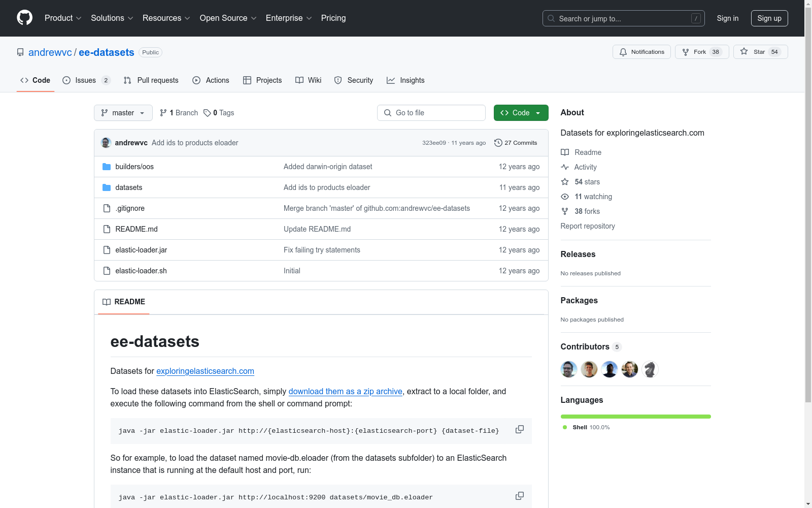Click the Readme book icon in About
This screenshot has height=508, width=812.
565,152
